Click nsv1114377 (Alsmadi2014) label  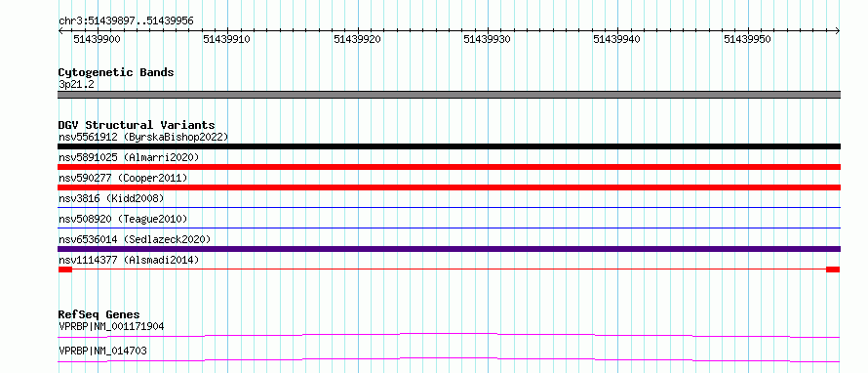(129, 260)
